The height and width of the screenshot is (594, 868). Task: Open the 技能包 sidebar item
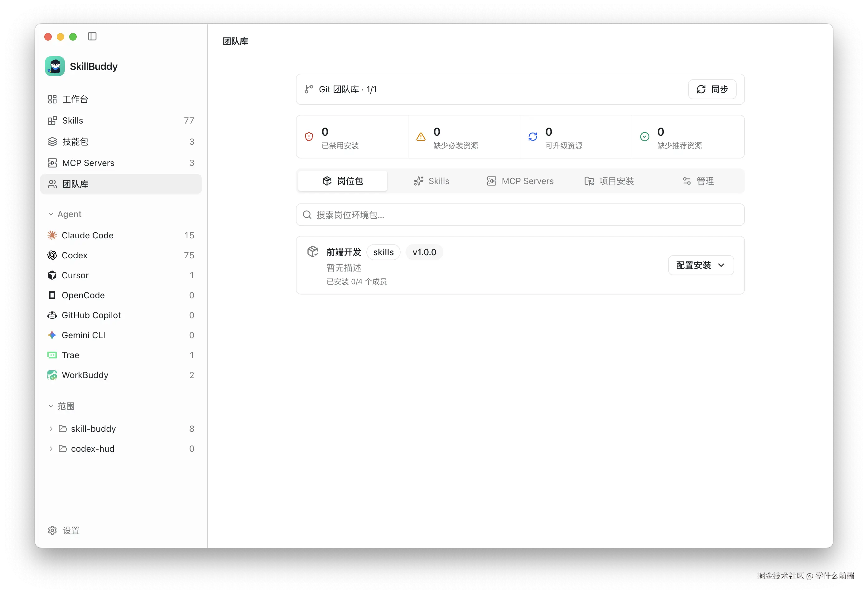(x=121, y=142)
